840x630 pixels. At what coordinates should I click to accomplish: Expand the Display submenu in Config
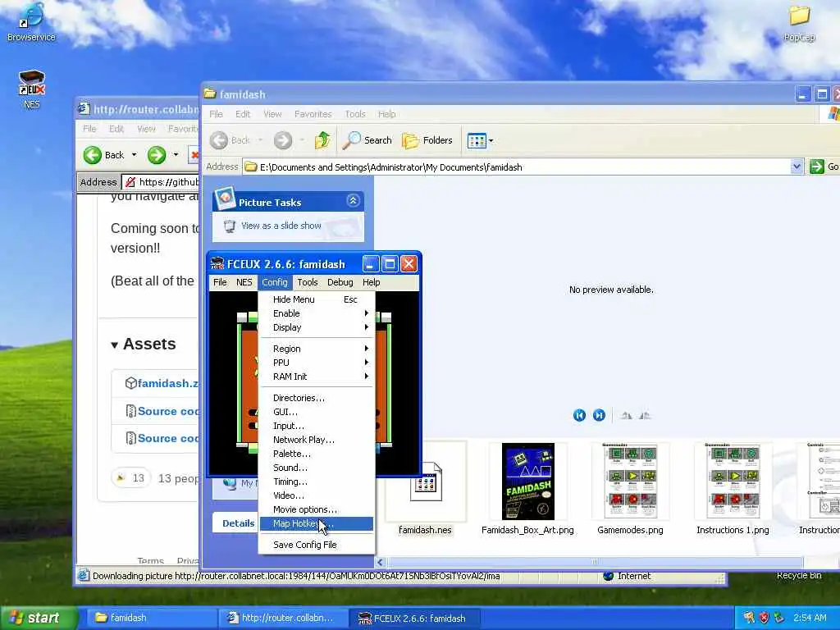coord(316,327)
